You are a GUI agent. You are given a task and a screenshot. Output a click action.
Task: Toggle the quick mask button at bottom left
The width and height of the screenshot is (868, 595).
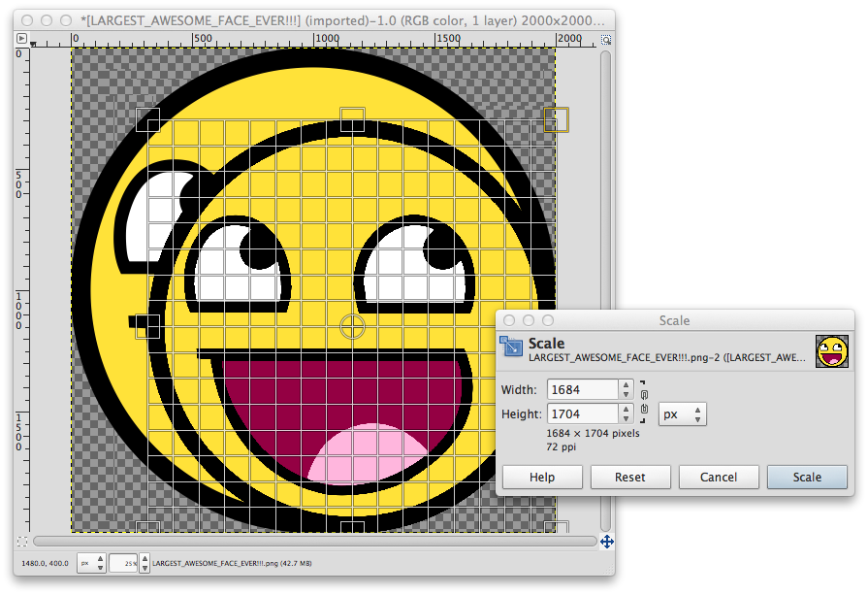(x=21, y=542)
